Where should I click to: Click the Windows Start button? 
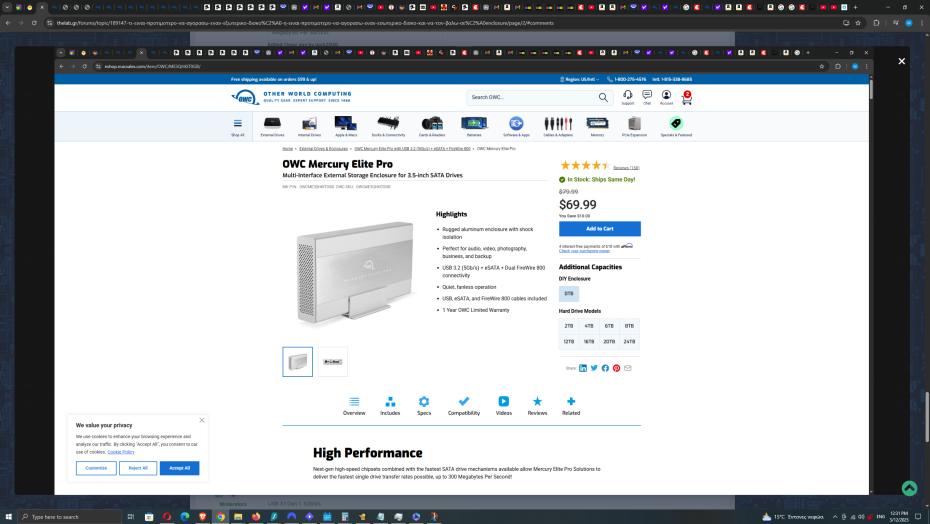point(8,517)
